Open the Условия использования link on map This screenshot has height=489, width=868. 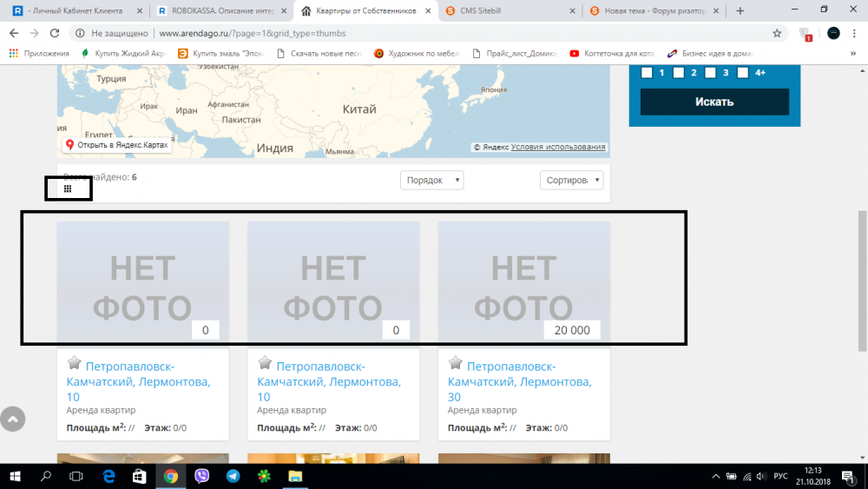pyautogui.click(x=558, y=148)
